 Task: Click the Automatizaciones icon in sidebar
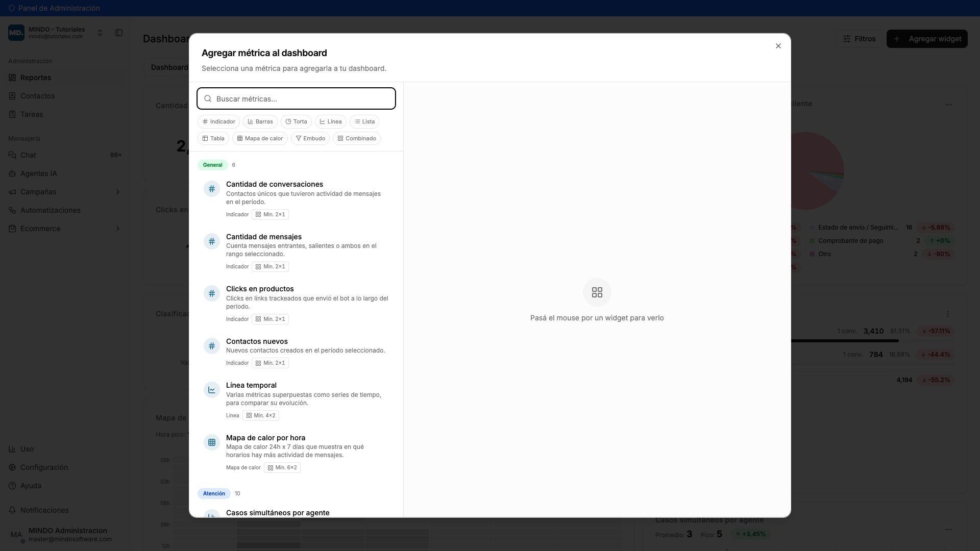click(x=12, y=210)
